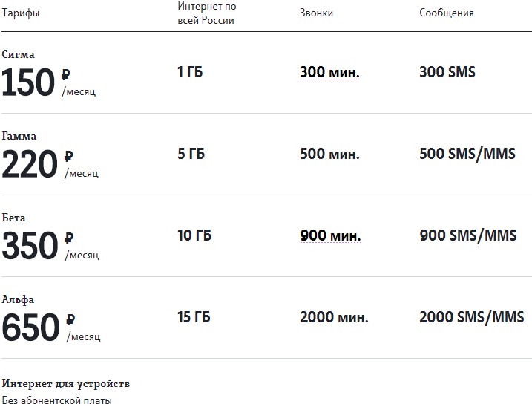This screenshot has width=532, height=413.
Task: Open the Бета tariff link
Action: click(13, 218)
